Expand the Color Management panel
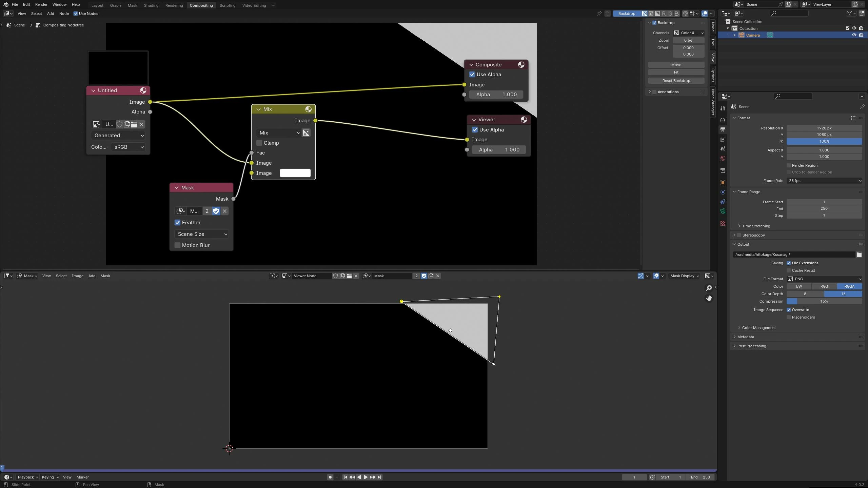The height and width of the screenshot is (488, 868). pos(758,328)
